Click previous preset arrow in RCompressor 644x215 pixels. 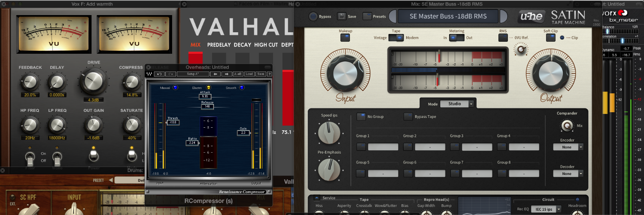tap(216, 74)
